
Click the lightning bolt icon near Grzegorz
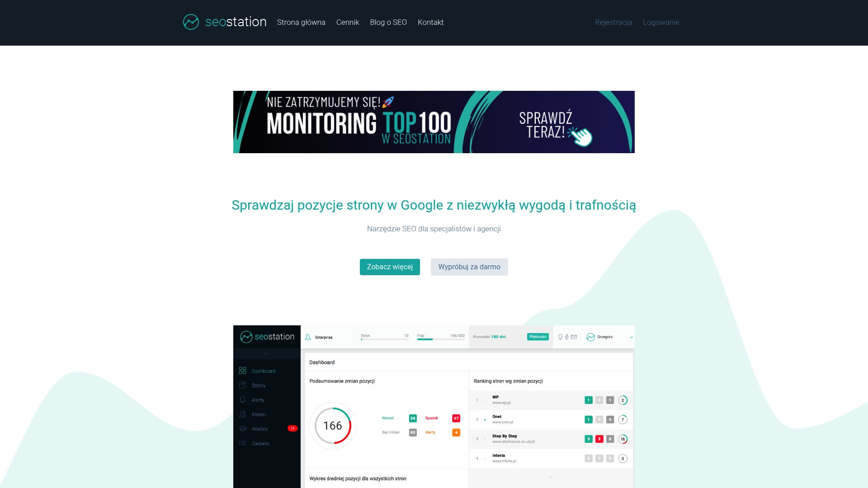pos(566,337)
